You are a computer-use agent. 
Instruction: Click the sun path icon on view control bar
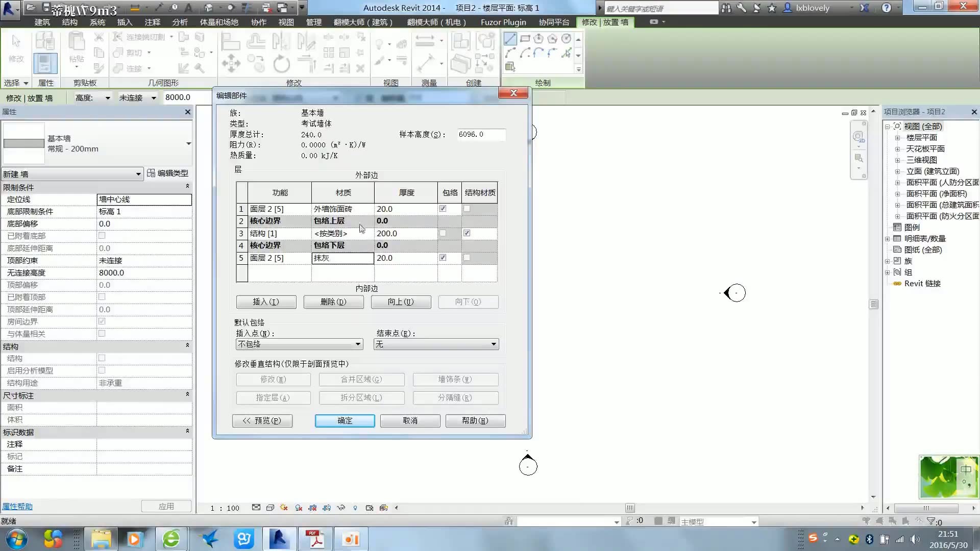point(284,508)
